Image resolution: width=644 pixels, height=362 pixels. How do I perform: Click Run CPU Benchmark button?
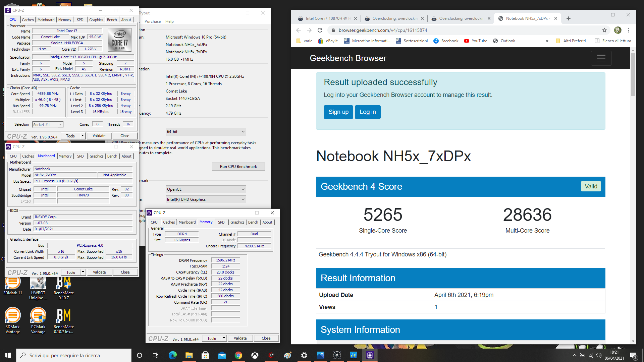tap(238, 166)
